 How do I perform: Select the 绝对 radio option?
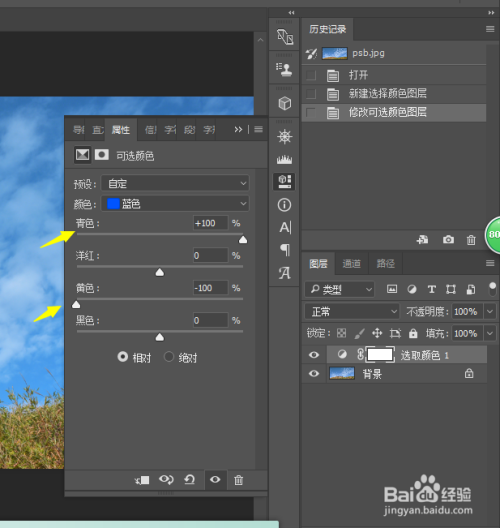(x=169, y=357)
